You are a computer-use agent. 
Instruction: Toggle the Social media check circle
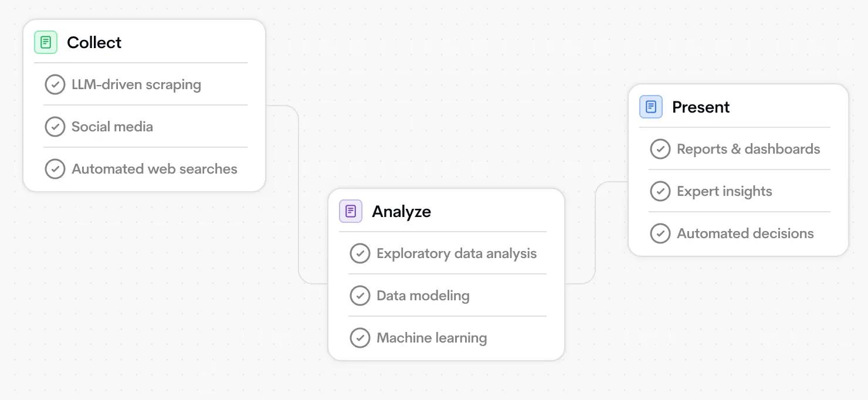[x=55, y=127]
